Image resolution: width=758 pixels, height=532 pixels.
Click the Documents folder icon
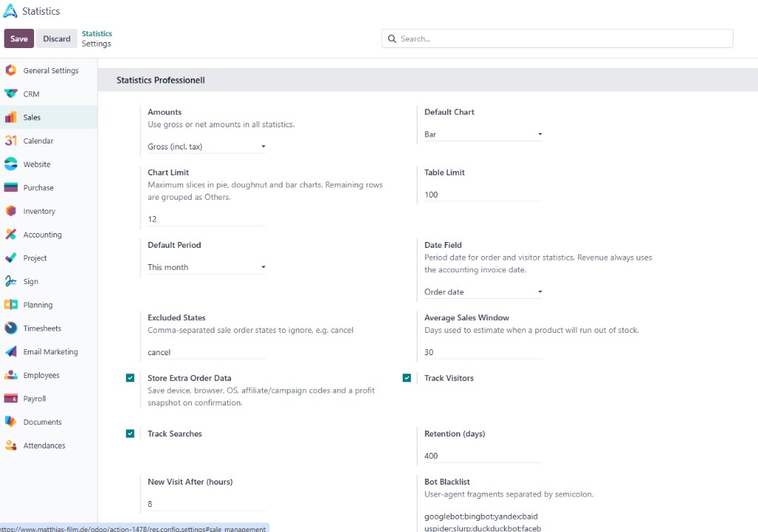[10, 422]
